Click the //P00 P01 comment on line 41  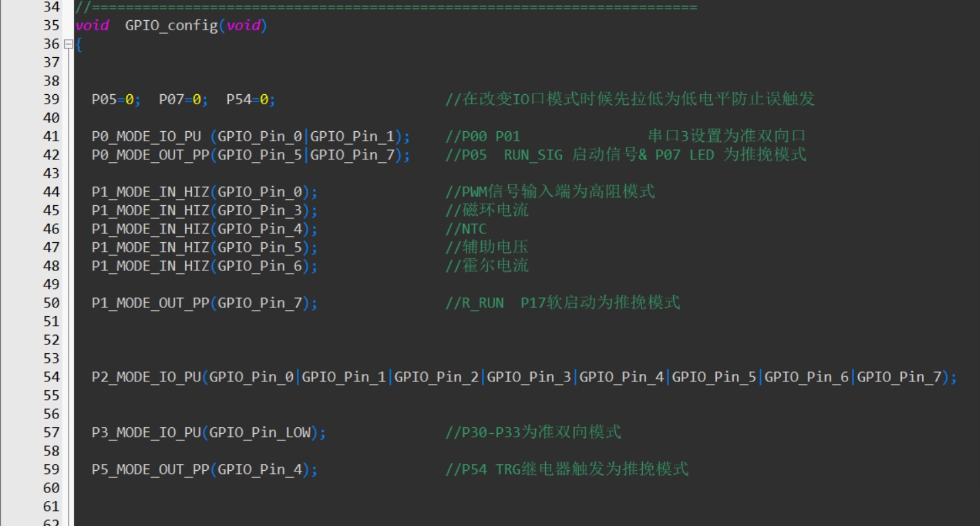pyautogui.click(x=626, y=137)
